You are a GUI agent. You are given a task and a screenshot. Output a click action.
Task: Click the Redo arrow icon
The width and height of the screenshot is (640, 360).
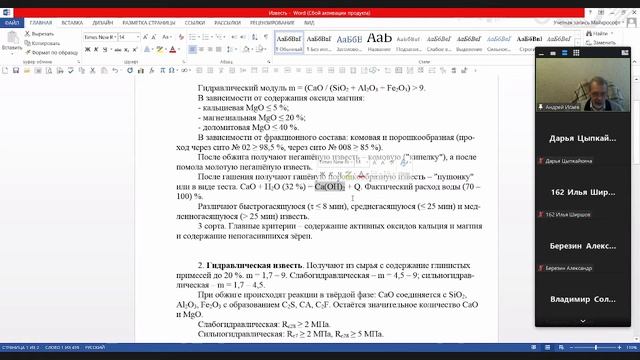click(x=130, y=70)
